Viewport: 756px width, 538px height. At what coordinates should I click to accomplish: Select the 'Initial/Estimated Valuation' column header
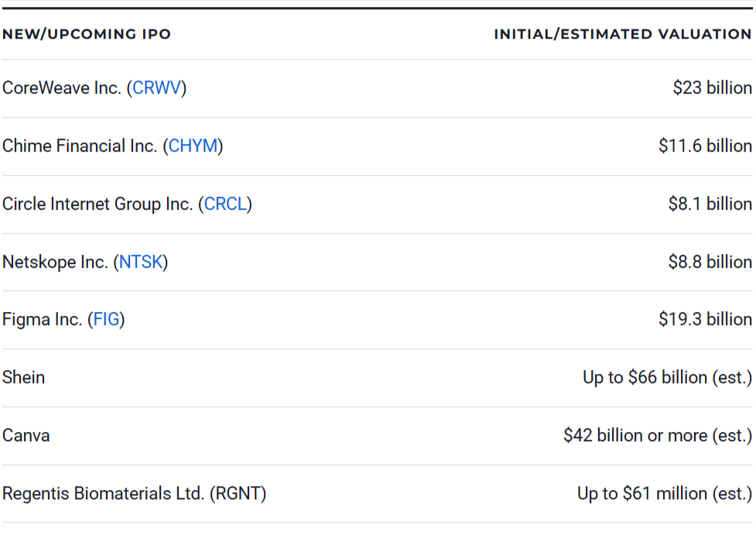point(623,34)
